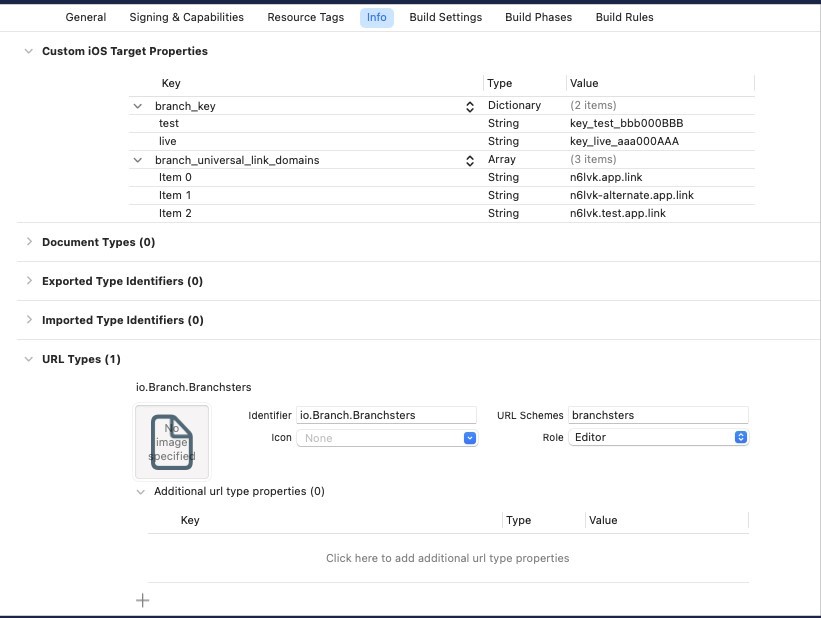Switch to the Build Settings tab
The image size is (821, 618).
click(445, 17)
